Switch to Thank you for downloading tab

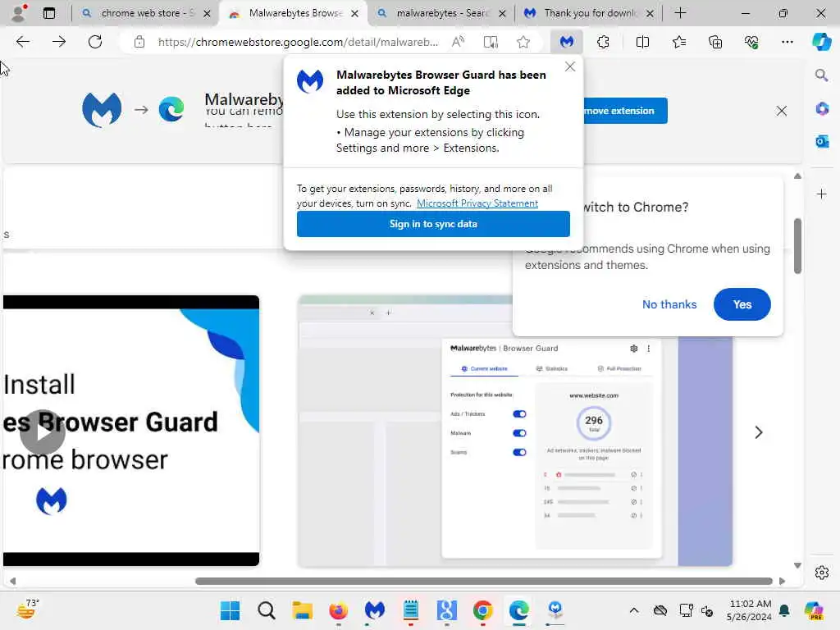point(588,13)
